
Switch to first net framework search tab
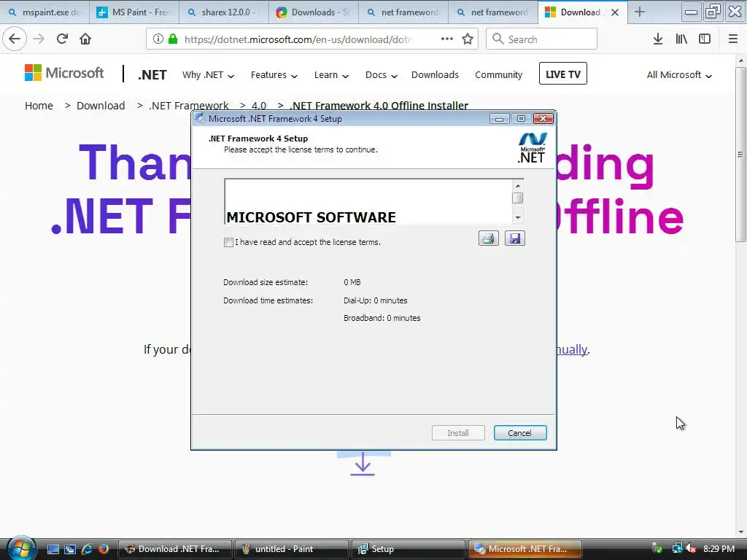403,12
